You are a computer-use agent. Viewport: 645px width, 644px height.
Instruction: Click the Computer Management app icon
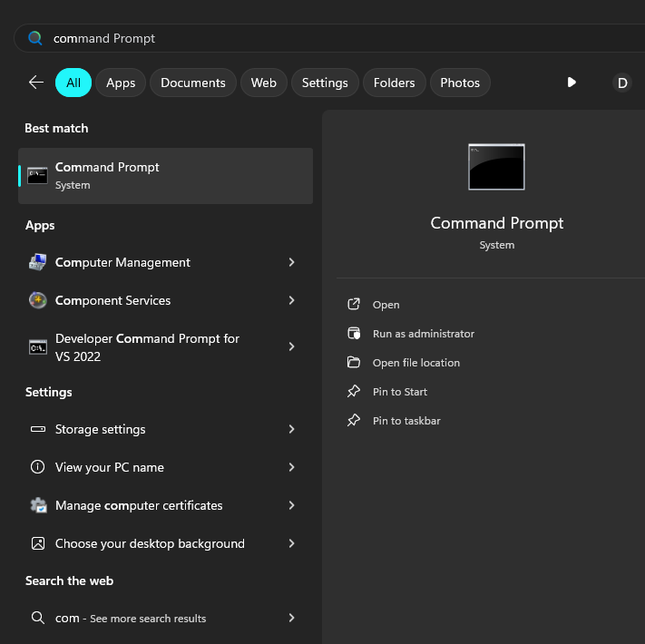click(37, 262)
